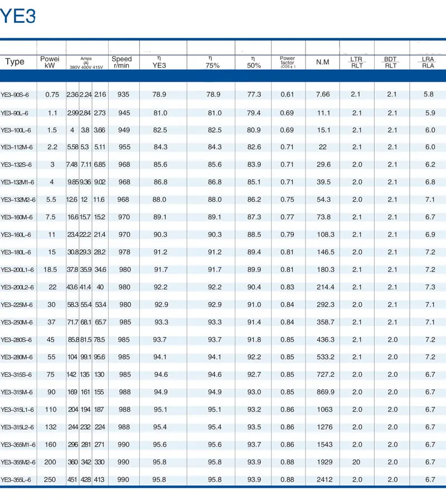Click the YE3-160M-6 row label
The width and height of the screenshot is (446, 504).
[x=16, y=217]
